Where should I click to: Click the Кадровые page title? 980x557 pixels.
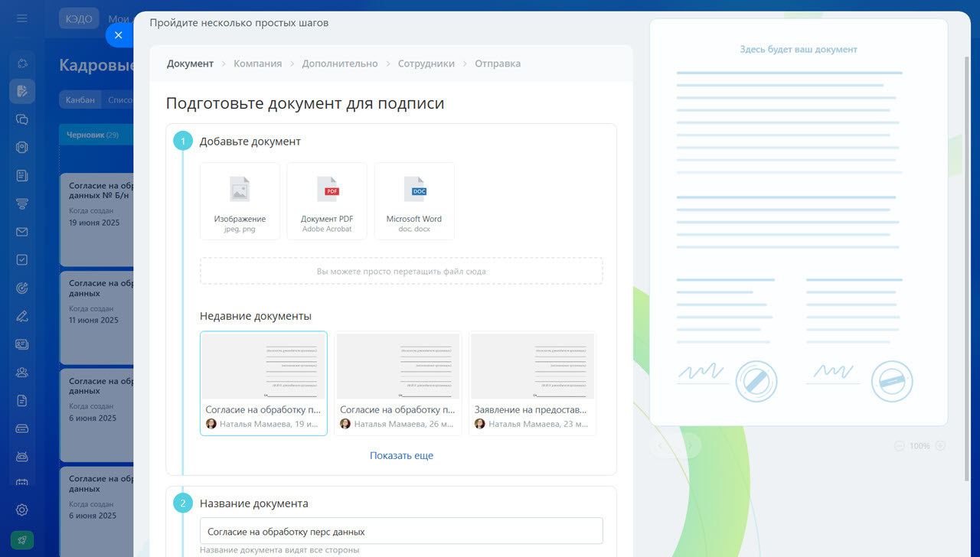97,66
